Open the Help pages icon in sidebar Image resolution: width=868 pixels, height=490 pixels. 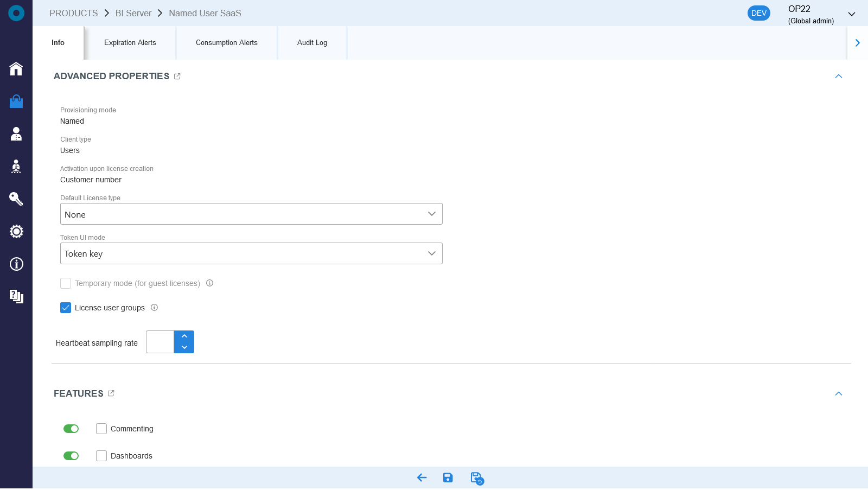[16, 297]
